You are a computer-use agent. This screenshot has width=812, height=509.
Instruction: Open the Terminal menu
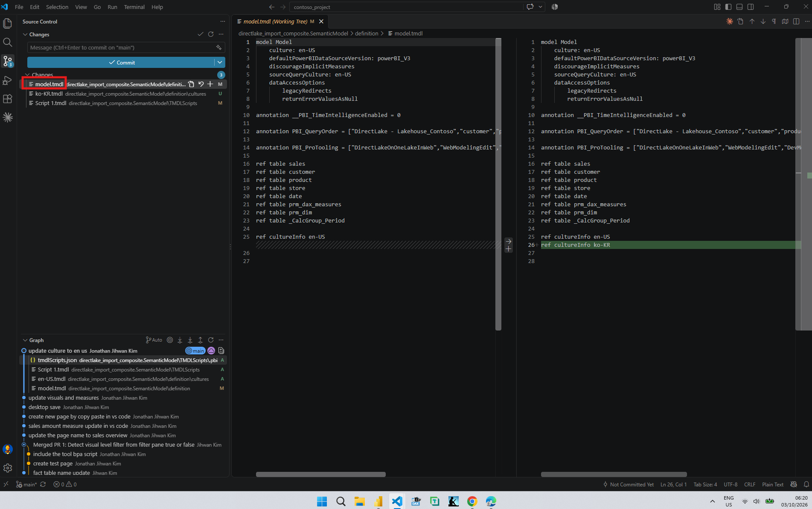134,7
